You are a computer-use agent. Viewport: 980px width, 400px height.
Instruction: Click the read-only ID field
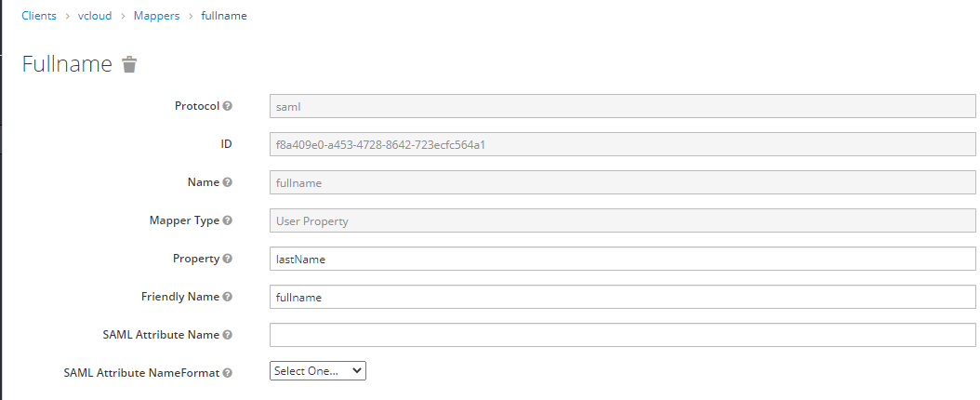coord(622,144)
